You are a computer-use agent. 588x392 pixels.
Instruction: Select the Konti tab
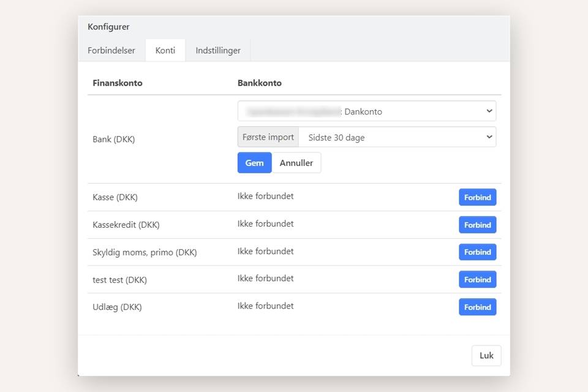[x=165, y=50]
